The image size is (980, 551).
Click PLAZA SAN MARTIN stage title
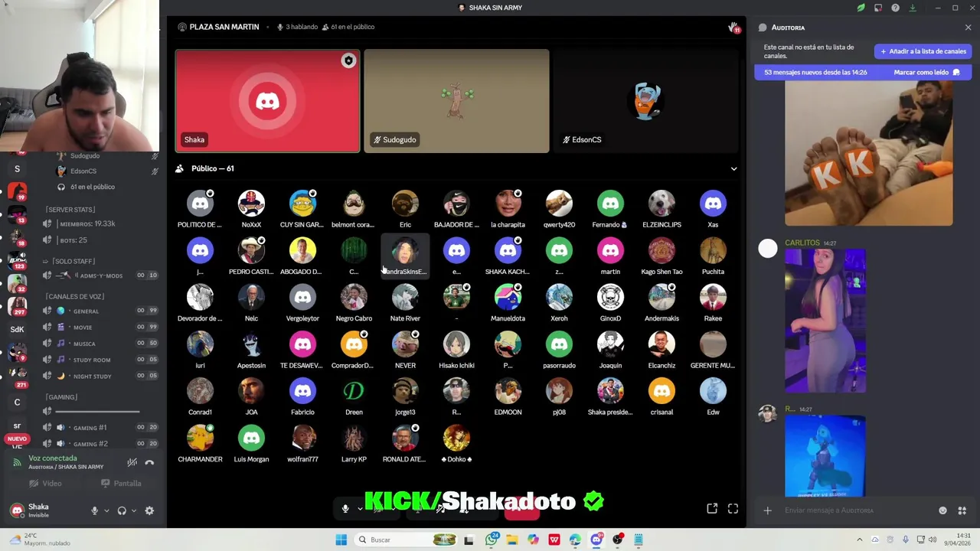click(x=224, y=27)
